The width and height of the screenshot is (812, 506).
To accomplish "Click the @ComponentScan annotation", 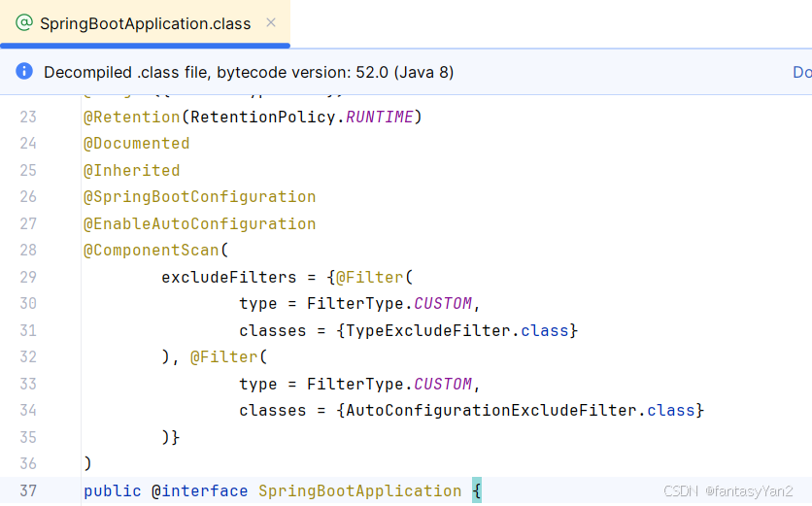I will click(x=152, y=251).
